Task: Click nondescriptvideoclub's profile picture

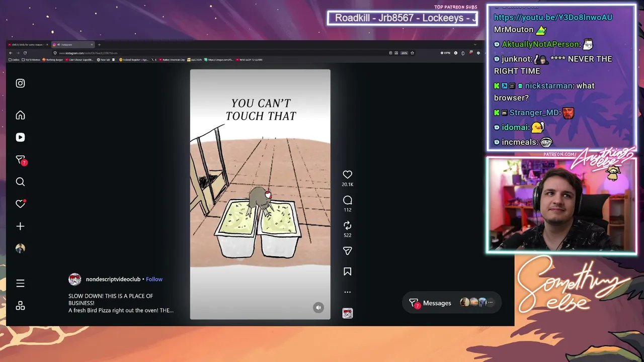Action: pos(75,280)
